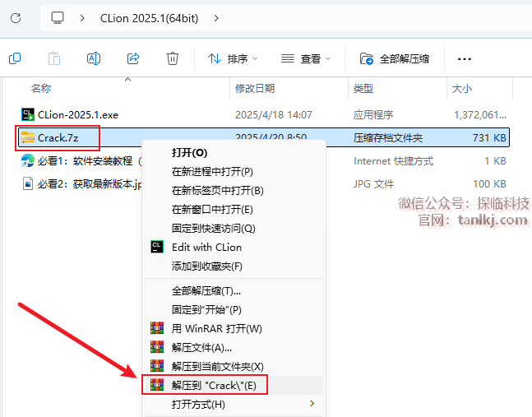The width and height of the screenshot is (532, 417).
Task: Click the 全部解压缩 extract all button
Action: pyautogui.click(x=395, y=58)
